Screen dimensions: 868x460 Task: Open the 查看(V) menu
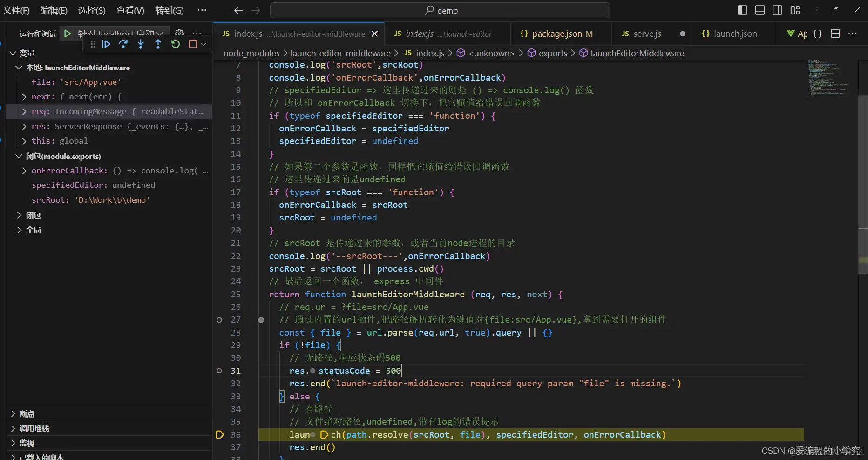(x=130, y=10)
